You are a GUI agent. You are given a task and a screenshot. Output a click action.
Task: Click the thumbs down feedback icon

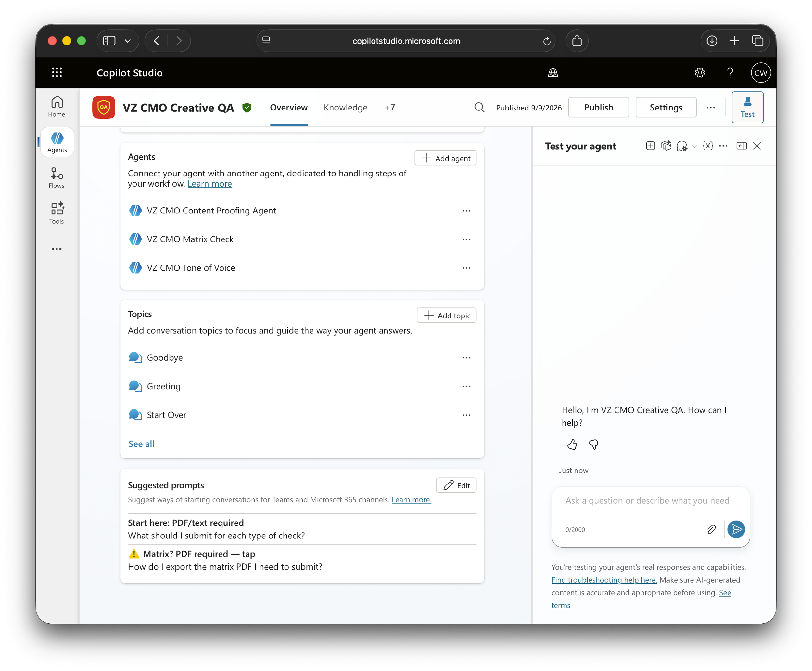coord(593,445)
